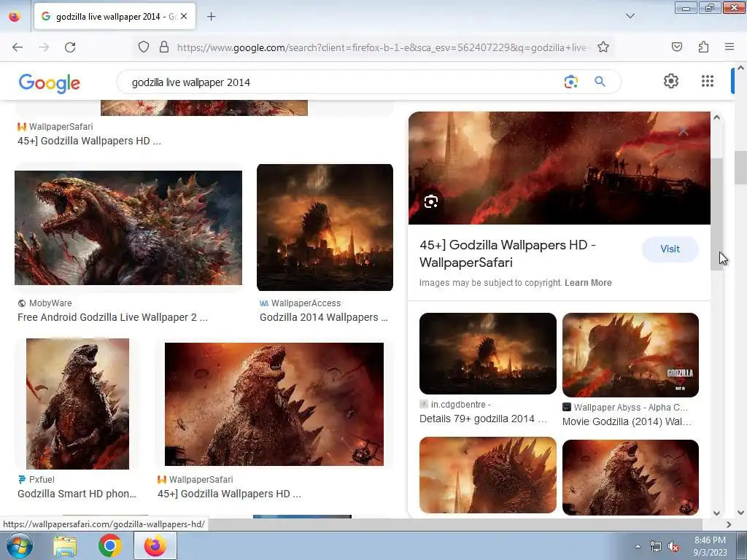Show hidden system tray icons
747x560 pixels.
(x=638, y=546)
